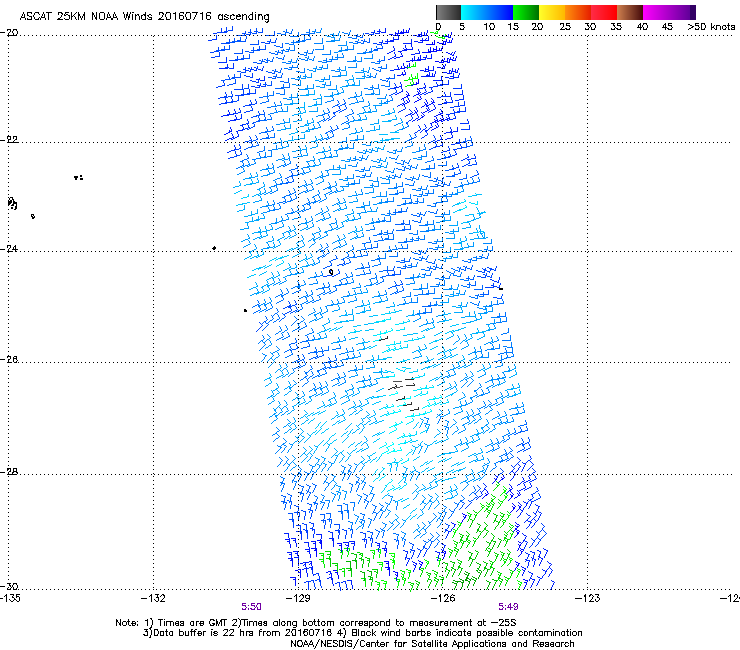740x650 pixels.
Task: Click the red 30-35 knots legend segment
Action: coord(604,12)
